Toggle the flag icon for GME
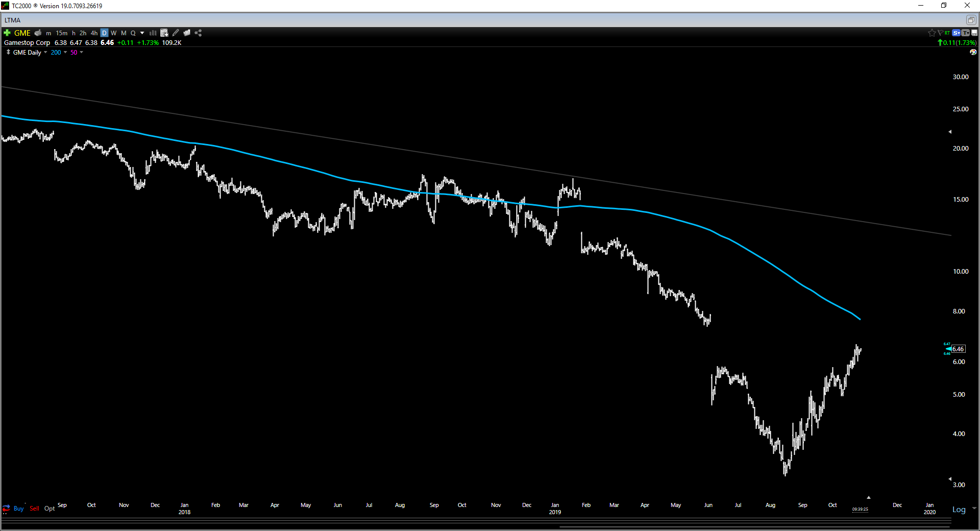 pos(940,33)
